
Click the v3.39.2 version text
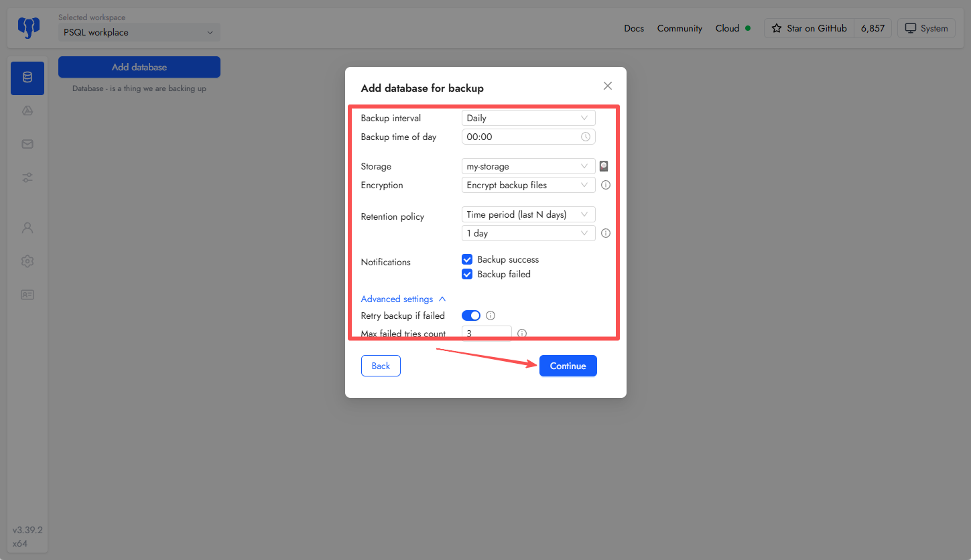tap(27, 530)
